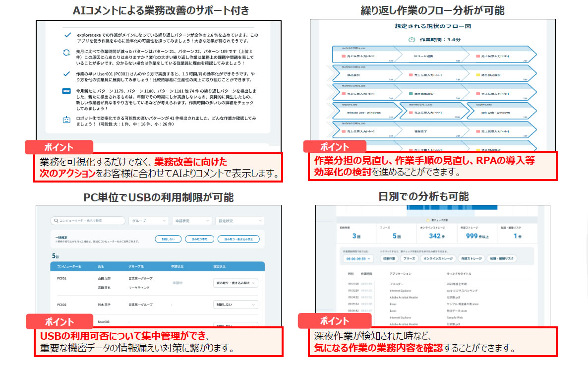
Task: Select the PC002 computer name cell
Action: [62, 305]
